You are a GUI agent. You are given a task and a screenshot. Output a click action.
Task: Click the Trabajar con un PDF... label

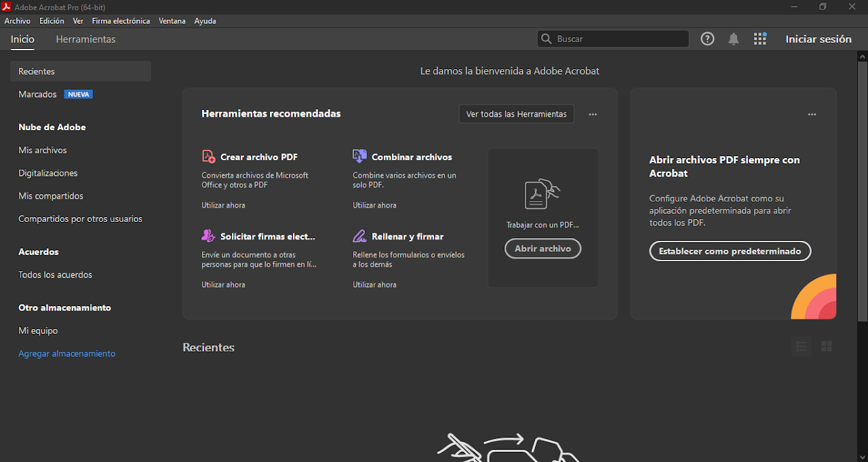coord(542,225)
